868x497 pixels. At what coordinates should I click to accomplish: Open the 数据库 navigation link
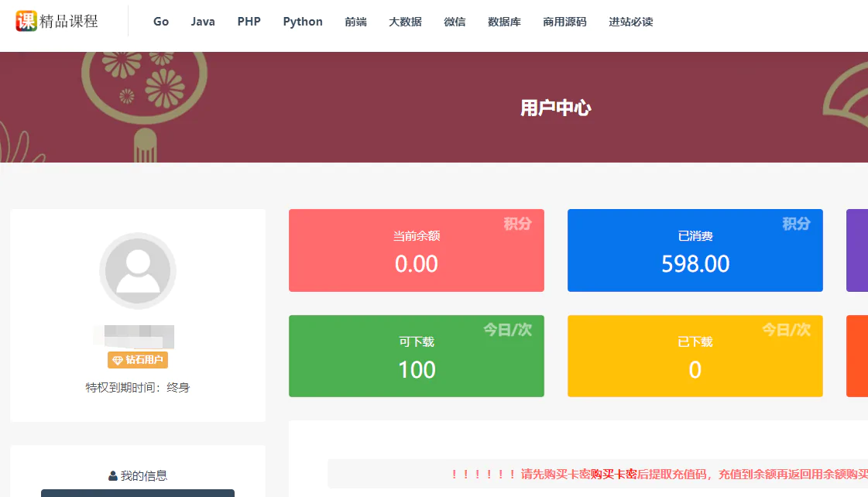(504, 22)
